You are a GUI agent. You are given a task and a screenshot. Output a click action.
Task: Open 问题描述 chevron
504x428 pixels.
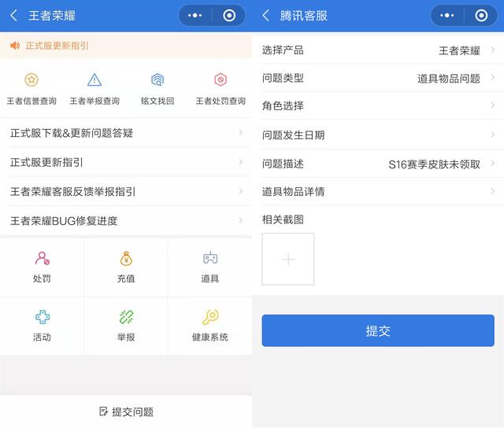coord(493,164)
